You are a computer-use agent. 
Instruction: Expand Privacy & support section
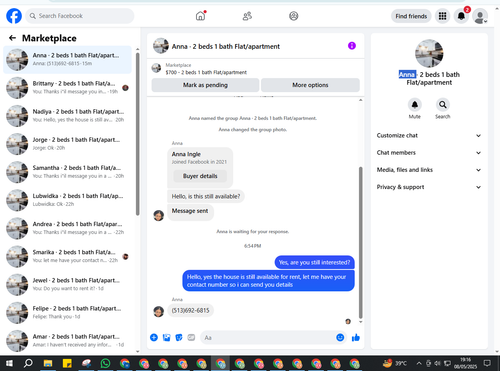coord(429,187)
